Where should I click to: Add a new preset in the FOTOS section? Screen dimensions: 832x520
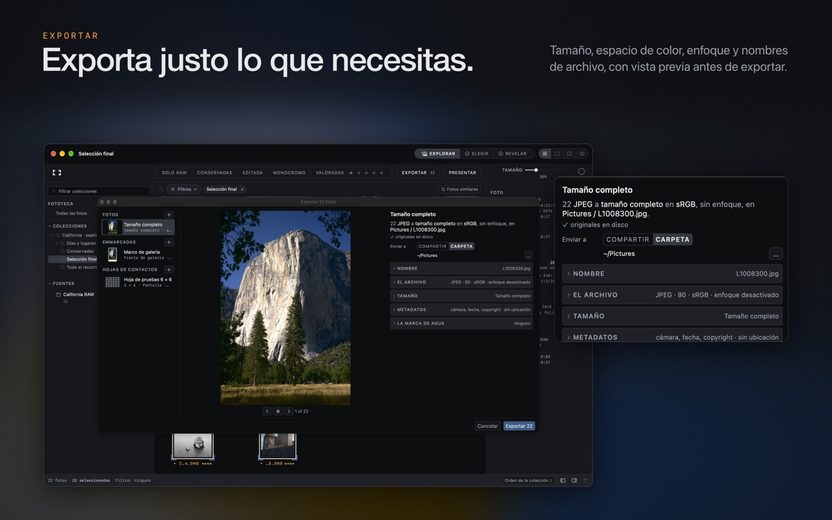click(x=169, y=215)
